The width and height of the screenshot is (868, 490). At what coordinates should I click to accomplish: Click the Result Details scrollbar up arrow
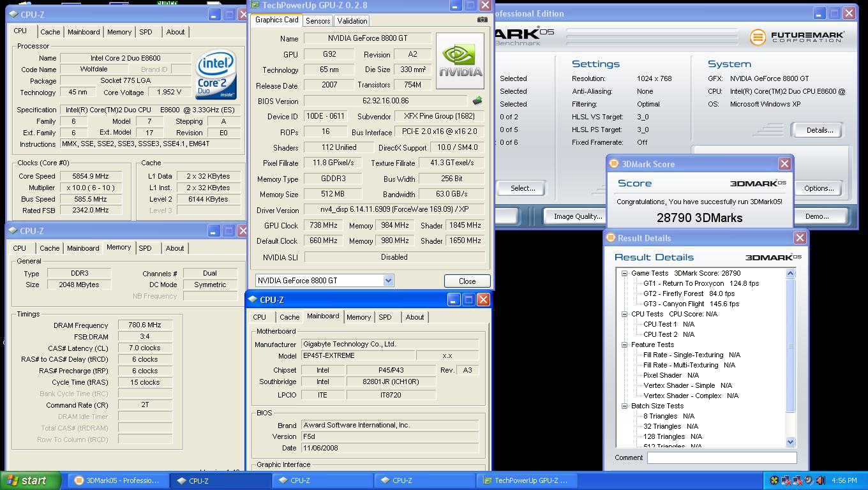click(x=790, y=274)
